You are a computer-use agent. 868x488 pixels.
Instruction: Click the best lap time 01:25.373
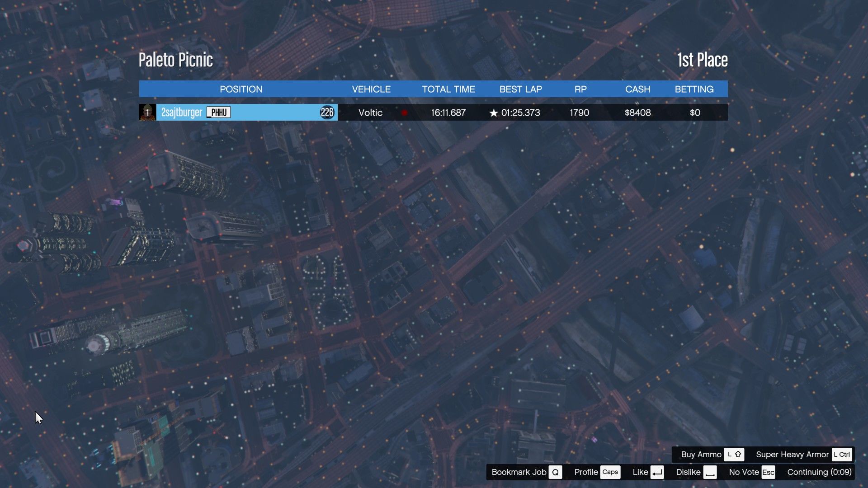tap(520, 113)
